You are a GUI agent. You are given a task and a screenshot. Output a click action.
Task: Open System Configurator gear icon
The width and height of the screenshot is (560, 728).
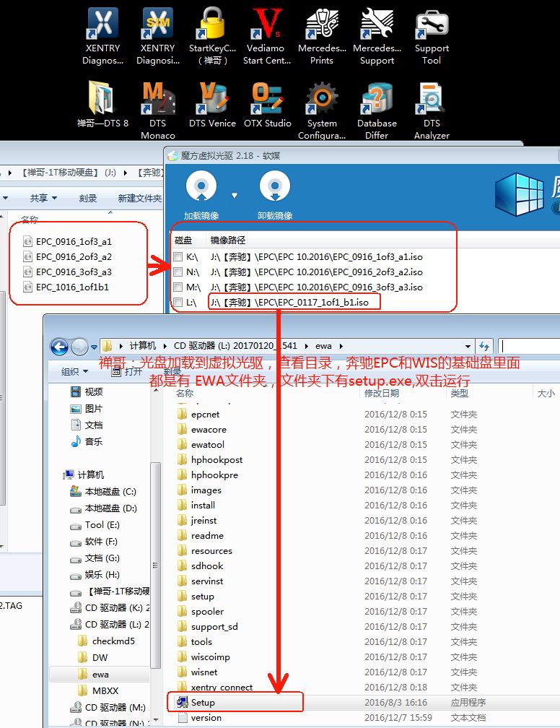322,110
